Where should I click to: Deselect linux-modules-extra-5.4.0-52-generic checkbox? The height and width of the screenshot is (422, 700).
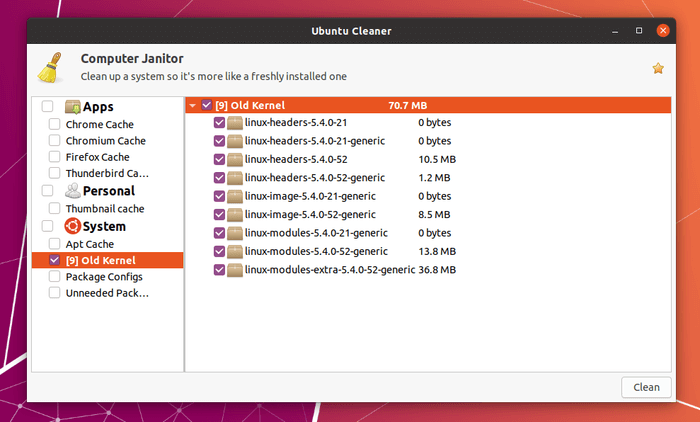tap(219, 269)
